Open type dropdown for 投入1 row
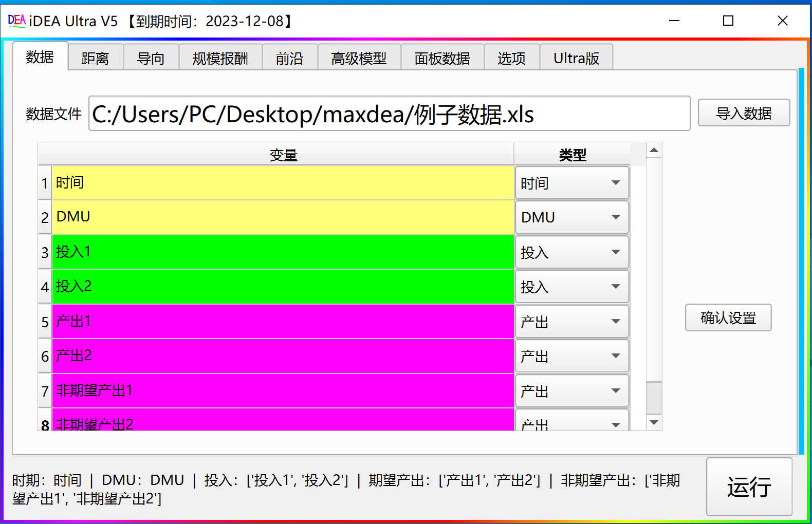The height and width of the screenshot is (524, 812). click(x=572, y=252)
